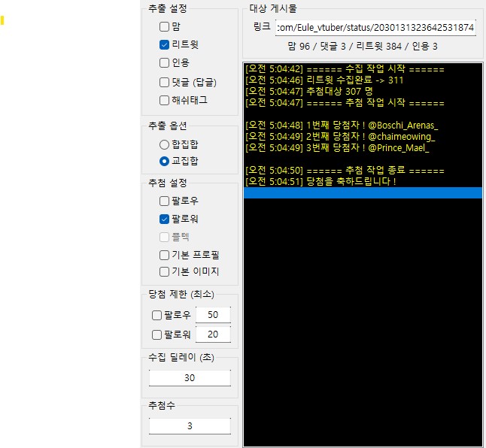Image resolution: width=486 pixels, height=448 pixels.
Task: Click log line '당첨을 축하드립니다 !'
Action: [363, 181]
